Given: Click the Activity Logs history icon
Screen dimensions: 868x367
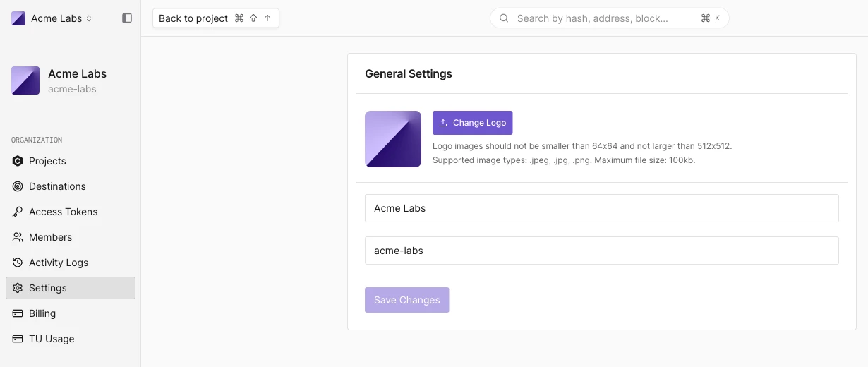Looking at the screenshot, I should coord(18,263).
